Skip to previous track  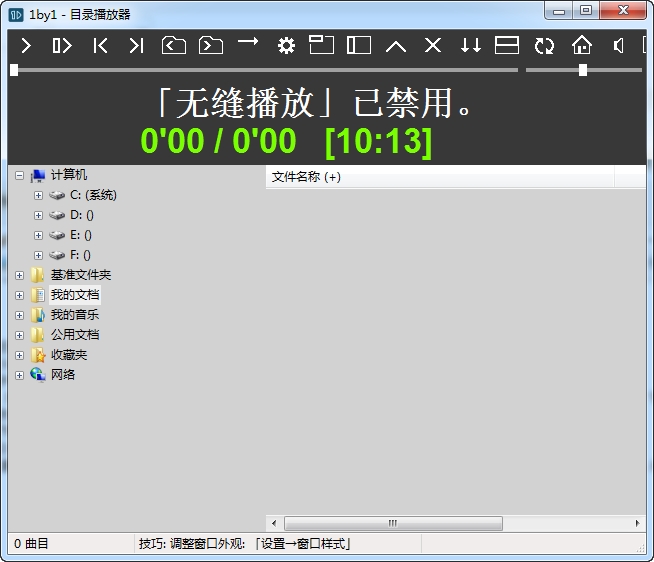pos(100,45)
